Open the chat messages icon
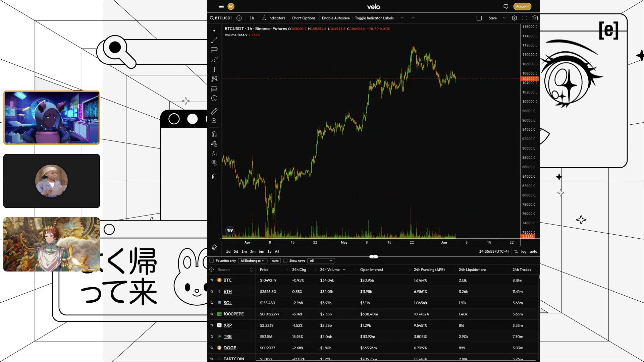 point(506,6)
